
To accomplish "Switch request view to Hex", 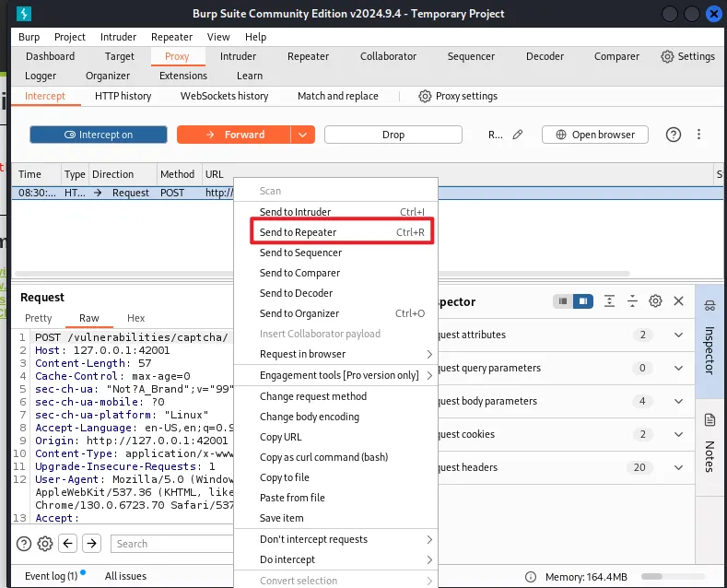I will coord(135,318).
